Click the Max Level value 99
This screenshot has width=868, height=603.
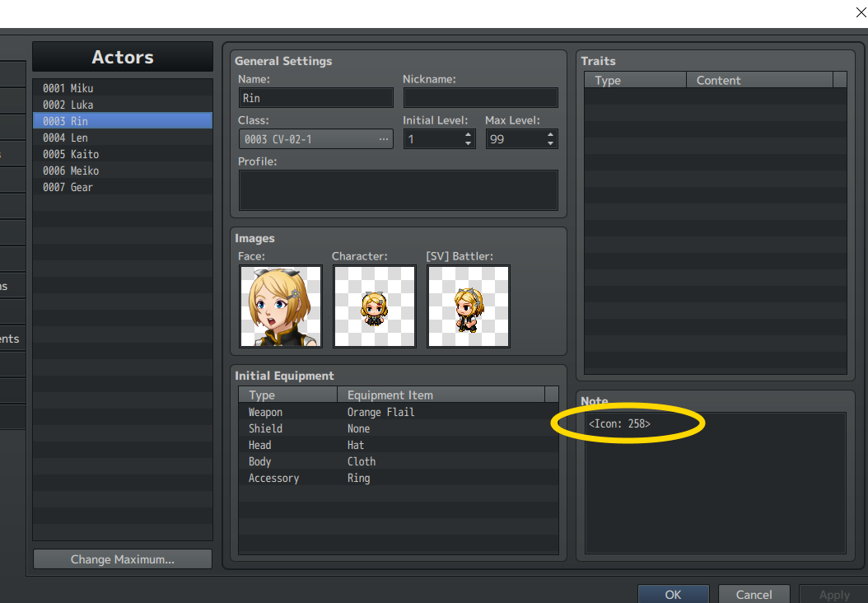point(515,139)
